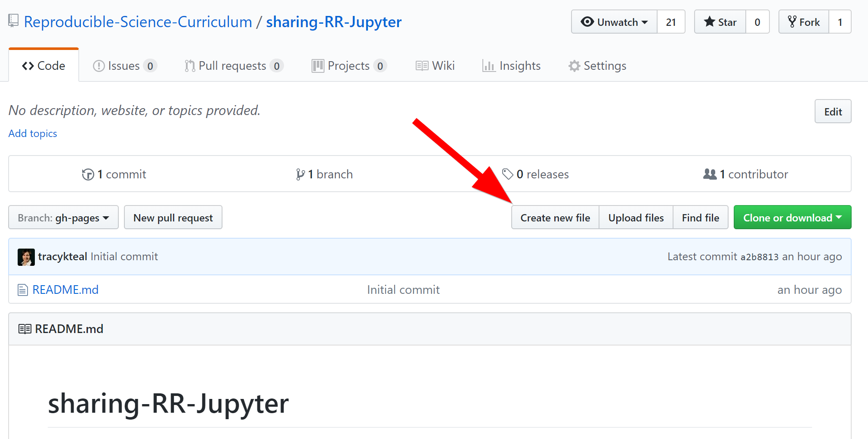Click the Find file button
Image resolution: width=868 pixels, height=439 pixels.
700,218
